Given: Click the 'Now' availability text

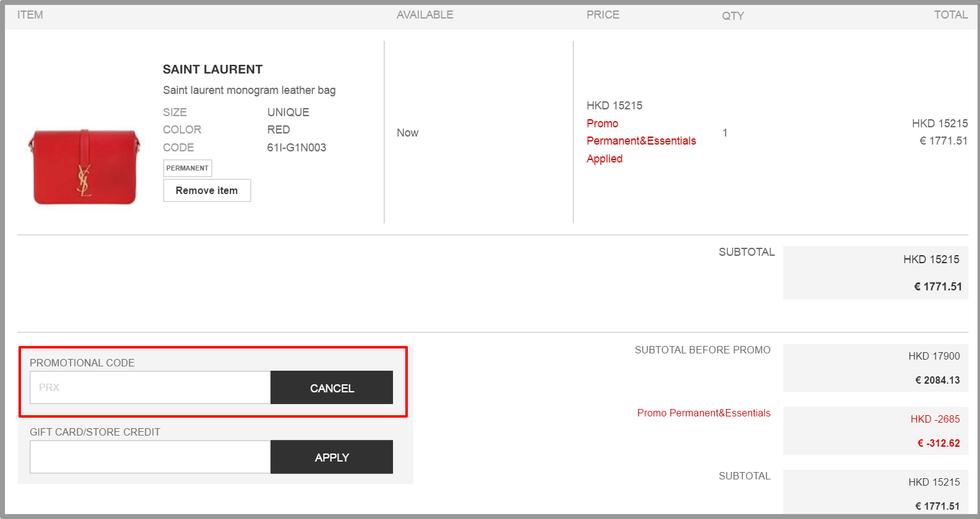Looking at the screenshot, I should (408, 133).
